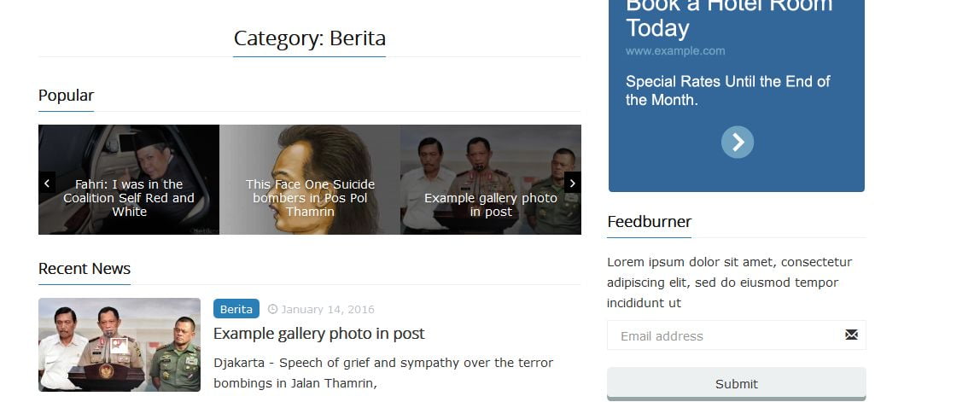Screen dimensions: 980x402
Task: Click the Recent News section heading
Action: tap(85, 269)
